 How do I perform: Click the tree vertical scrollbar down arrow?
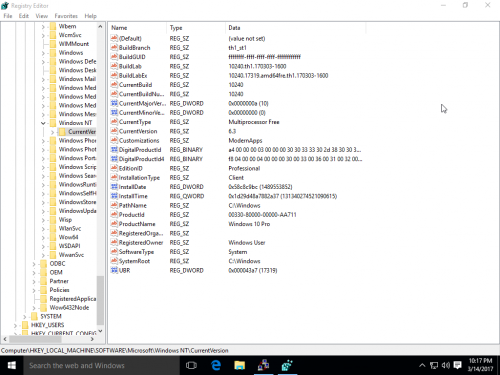(x=100, y=331)
